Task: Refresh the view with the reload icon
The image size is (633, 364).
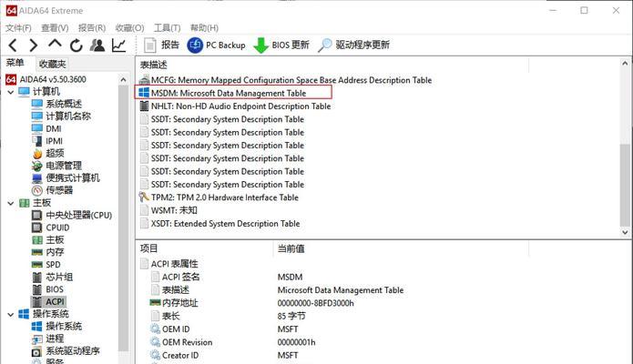Action: [x=76, y=45]
